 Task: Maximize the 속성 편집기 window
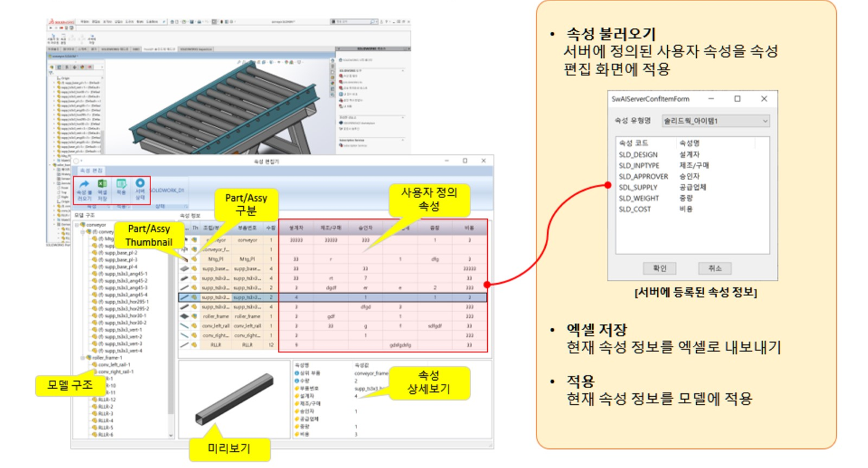pos(465,160)
